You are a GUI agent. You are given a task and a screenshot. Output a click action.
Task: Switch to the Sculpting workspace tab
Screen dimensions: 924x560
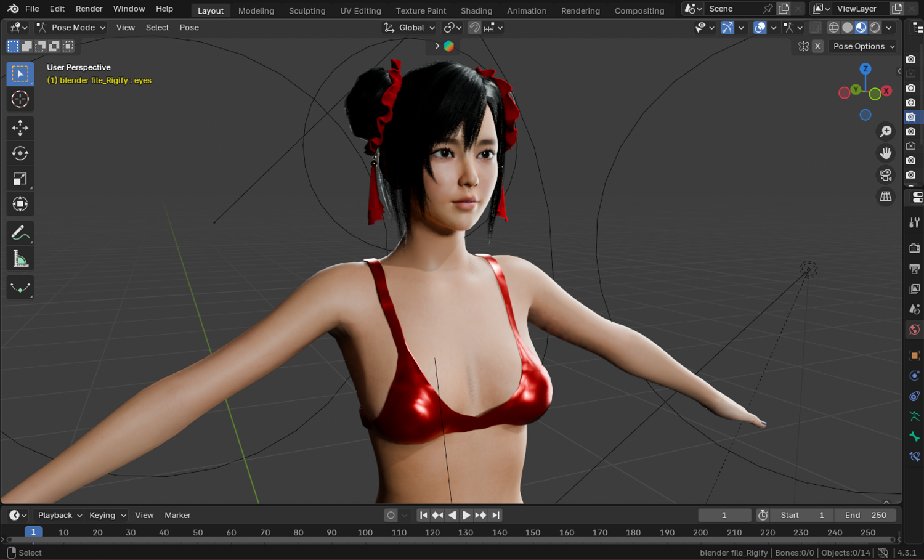click(x=307, y=10)
